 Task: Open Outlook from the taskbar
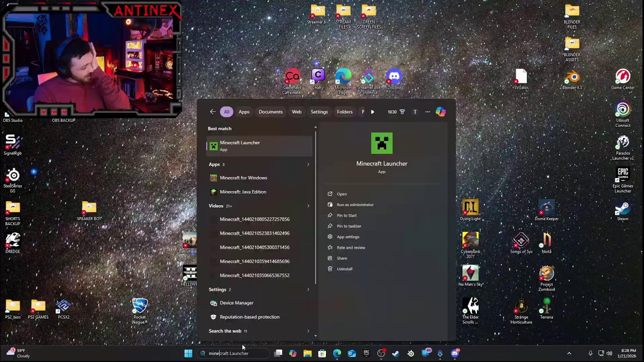352,353
